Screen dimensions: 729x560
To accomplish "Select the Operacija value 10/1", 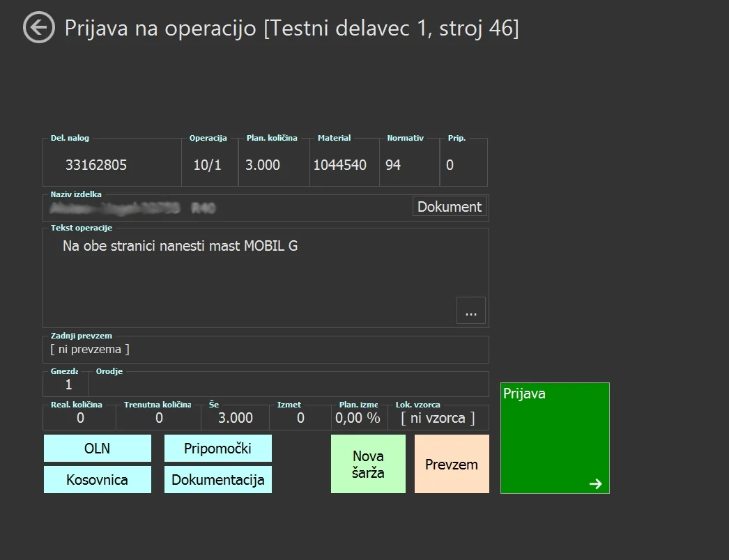I will 208,165.
